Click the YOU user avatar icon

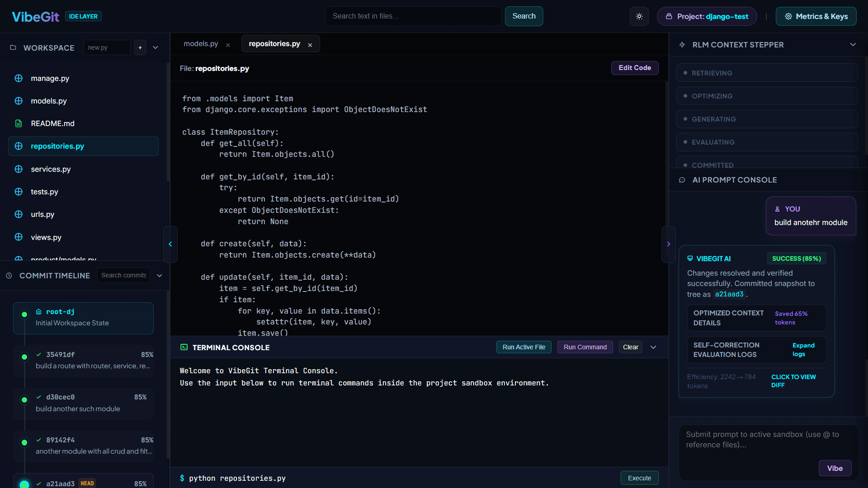(778, 209)
